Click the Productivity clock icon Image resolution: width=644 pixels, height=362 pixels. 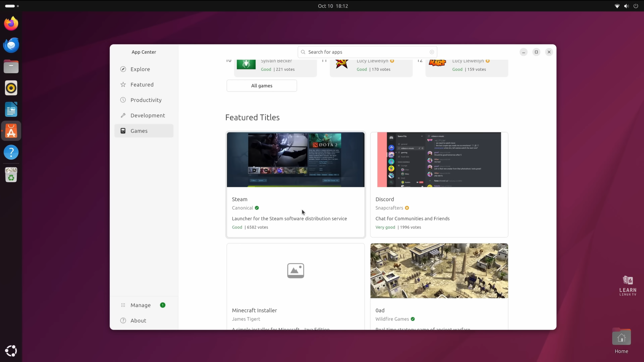coord(123,100)
